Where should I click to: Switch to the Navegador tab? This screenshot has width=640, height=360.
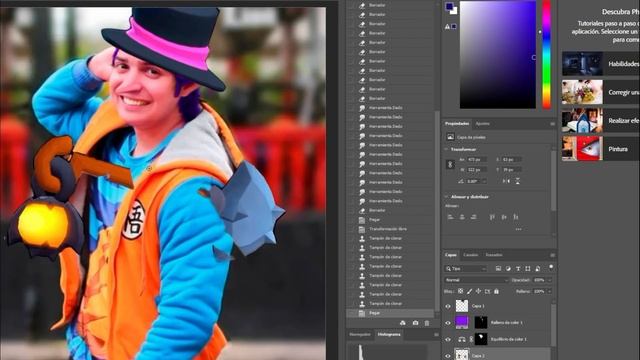tap(360, 335)
